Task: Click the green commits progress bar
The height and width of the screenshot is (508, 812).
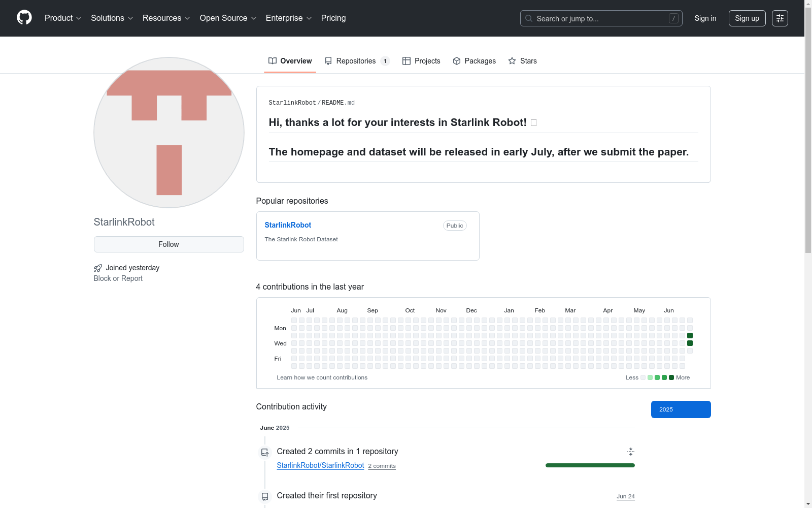Action: point(590,465)
